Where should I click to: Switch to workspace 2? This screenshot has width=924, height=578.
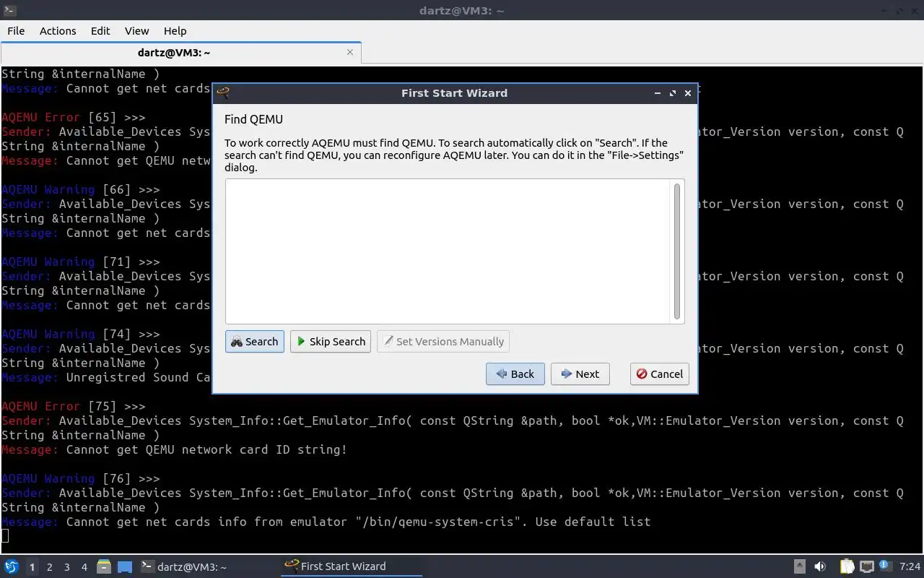pyautogui.click(x=49, y=567)
